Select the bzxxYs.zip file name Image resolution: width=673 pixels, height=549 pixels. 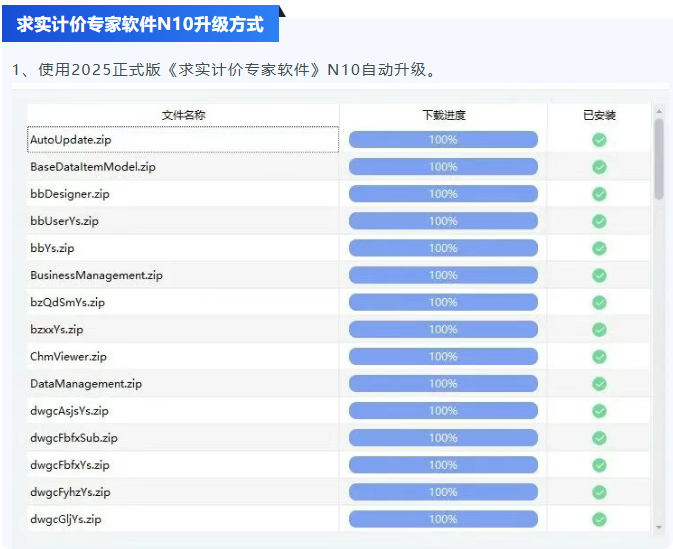(x=57, y=329)
